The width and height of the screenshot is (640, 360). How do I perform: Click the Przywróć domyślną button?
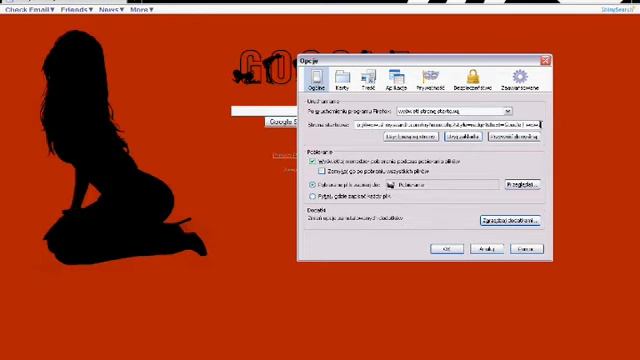point(514,137)
